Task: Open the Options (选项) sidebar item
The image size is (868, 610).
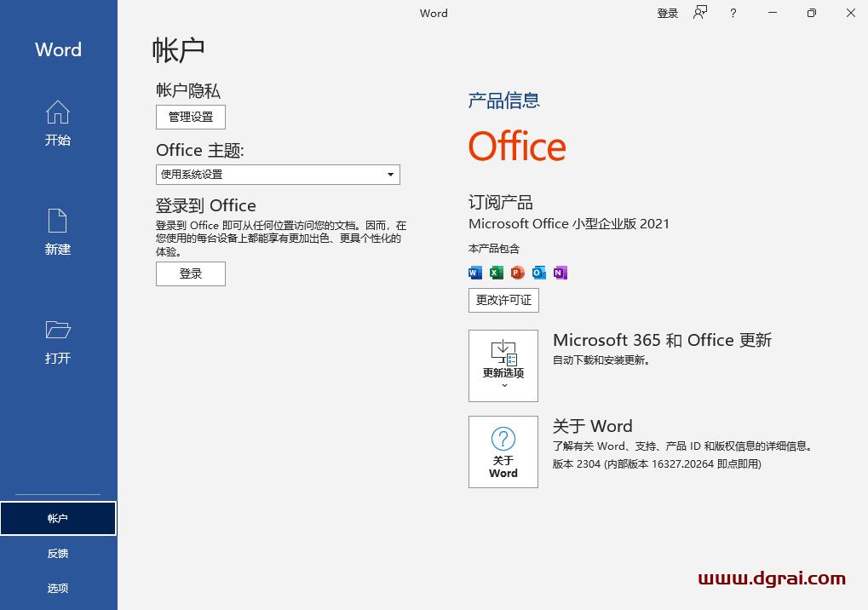Action: coord(58,588)
